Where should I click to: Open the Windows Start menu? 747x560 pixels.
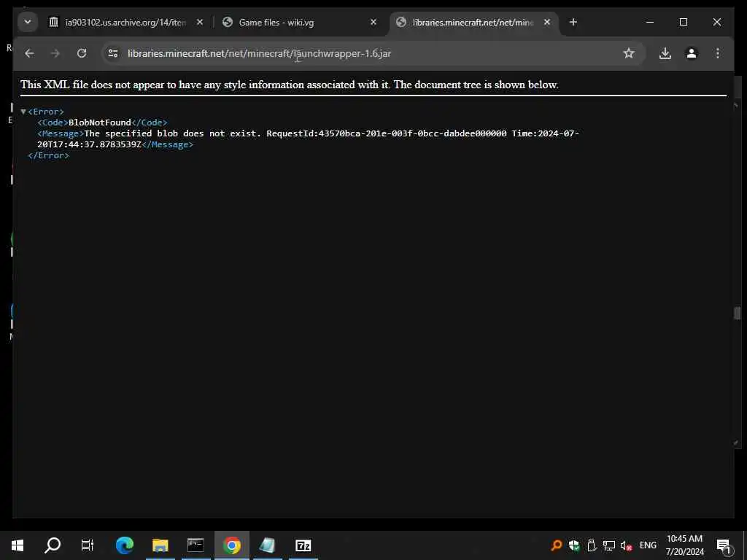pos(18,545)
